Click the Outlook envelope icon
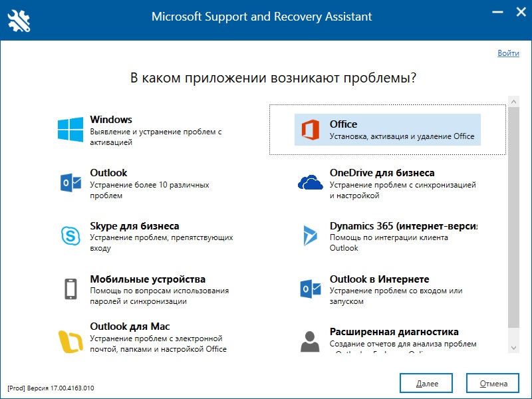Image resolution: width=532 pixels, height=399 pixels. (70, 182)
